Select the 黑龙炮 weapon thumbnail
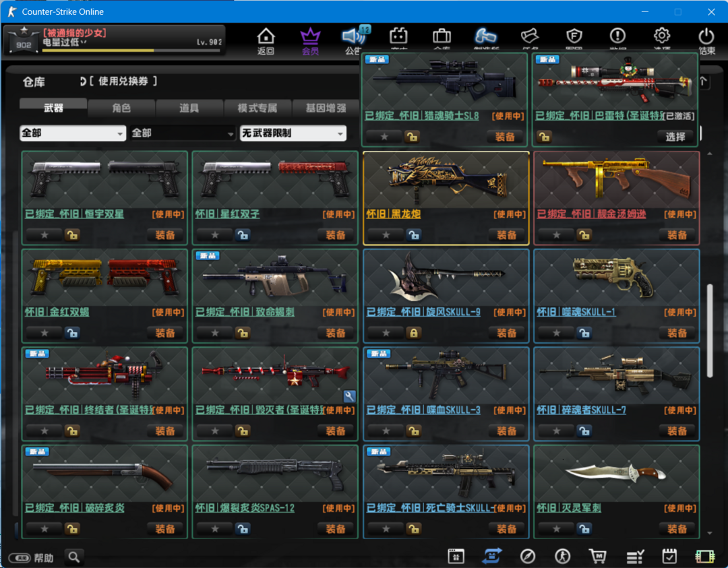The image size is (728, 568). pos(446,179)
